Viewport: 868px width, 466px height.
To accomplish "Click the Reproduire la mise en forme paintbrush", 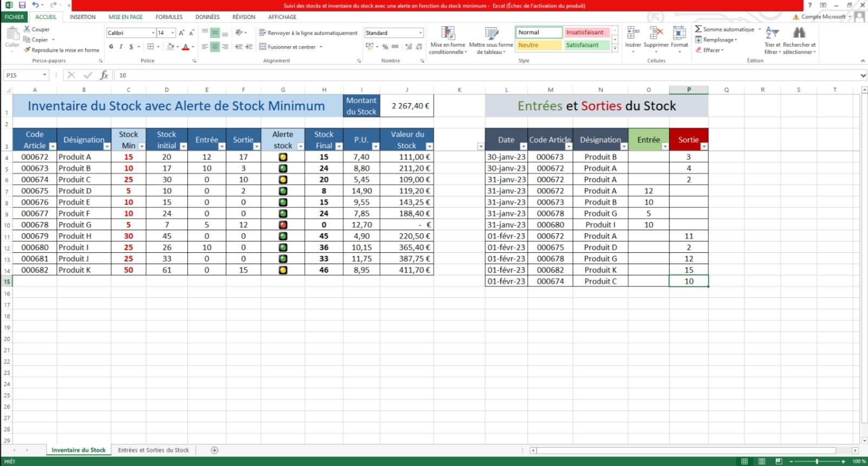I will 27,50.
